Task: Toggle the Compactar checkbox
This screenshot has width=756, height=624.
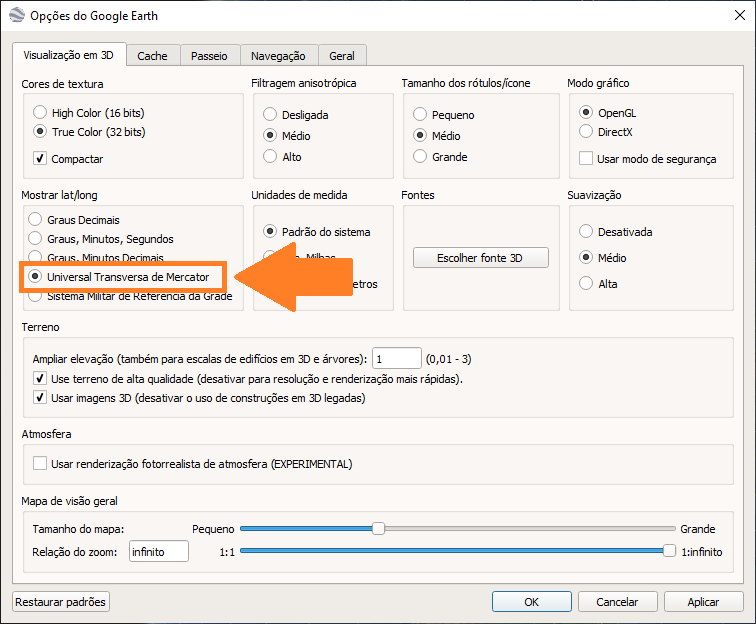Action: (40, 158)
